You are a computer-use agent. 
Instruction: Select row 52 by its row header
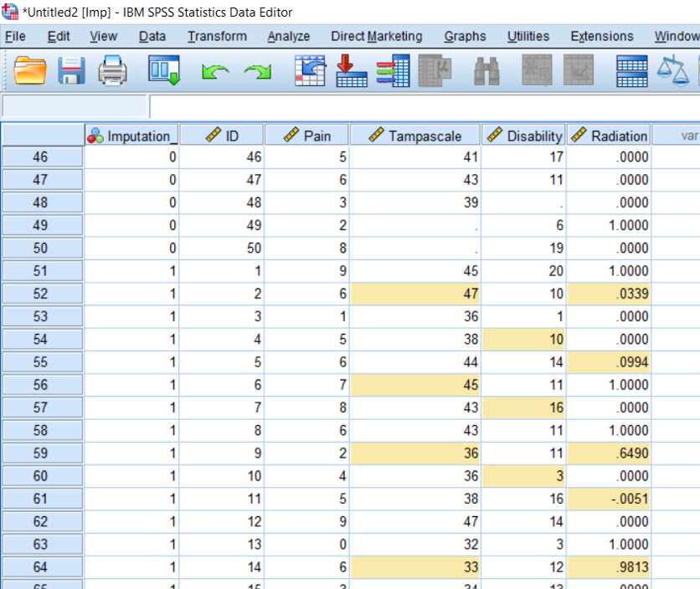pyautogui.click(x=40, y=294)
